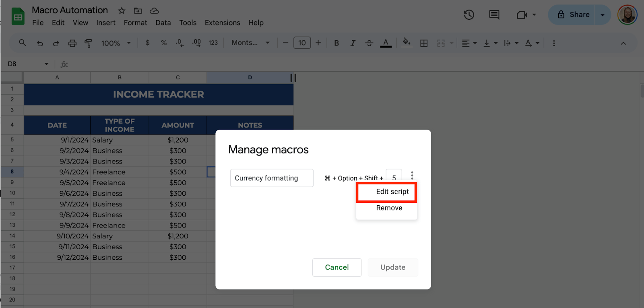This screenshot has height=308, width=644.
Task: Expand the zoom 100% dropdown
Action: click(116, 43)
